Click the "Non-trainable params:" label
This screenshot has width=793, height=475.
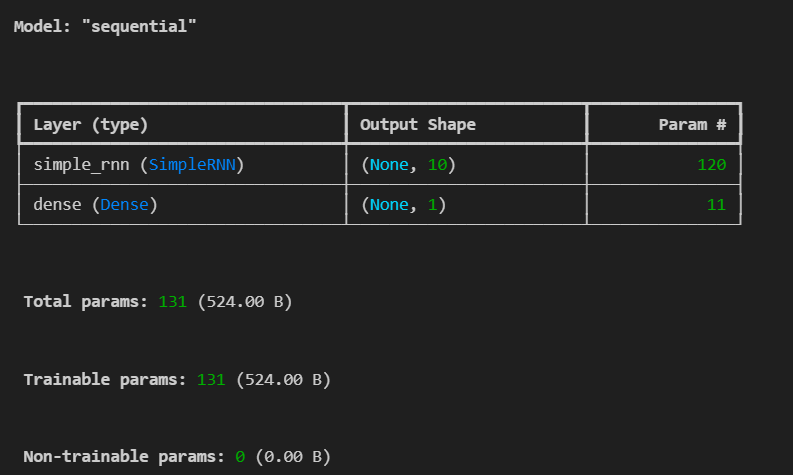pos(125,457)
